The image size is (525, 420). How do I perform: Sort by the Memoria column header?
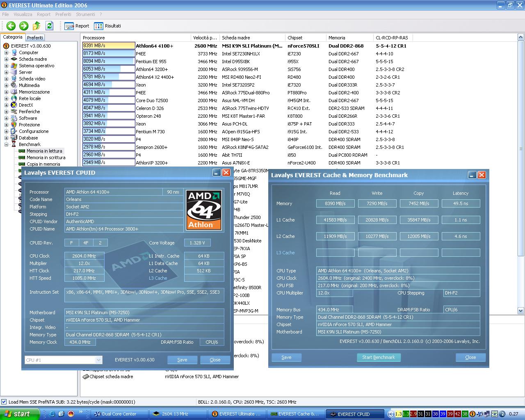350,38
